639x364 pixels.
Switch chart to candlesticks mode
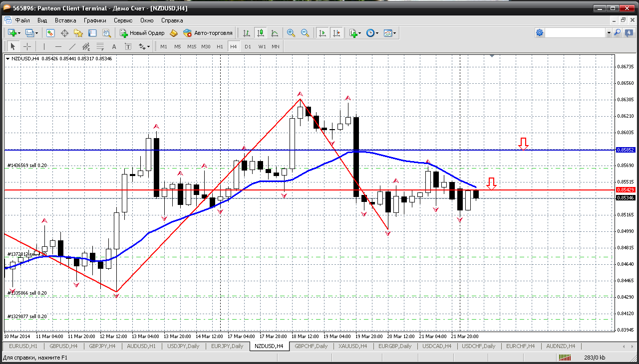[x=260, y=33]
